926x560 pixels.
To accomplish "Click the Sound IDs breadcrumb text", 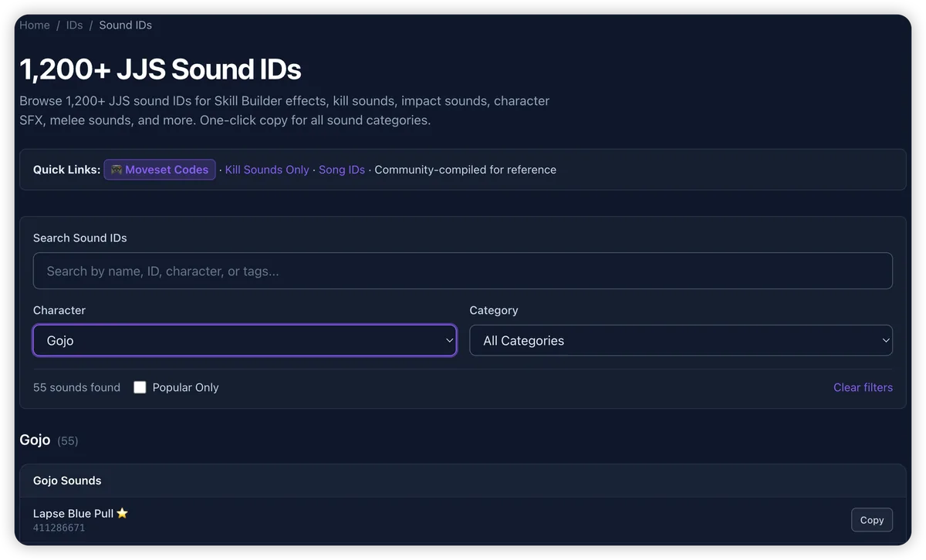I will (125, 25).
